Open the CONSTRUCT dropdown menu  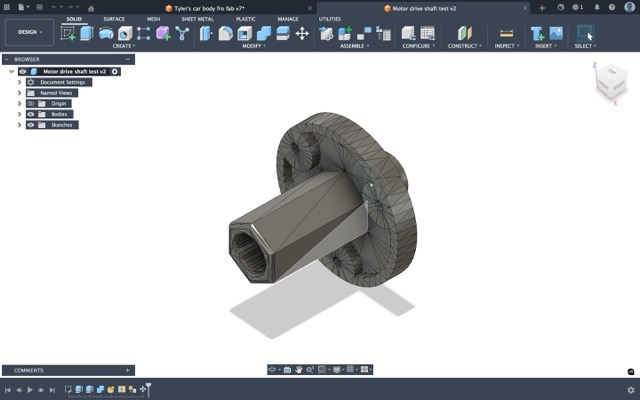(464, 46)
